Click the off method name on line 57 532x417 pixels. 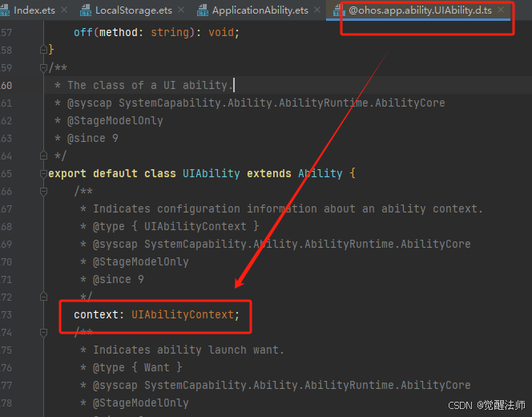(83, 32)
